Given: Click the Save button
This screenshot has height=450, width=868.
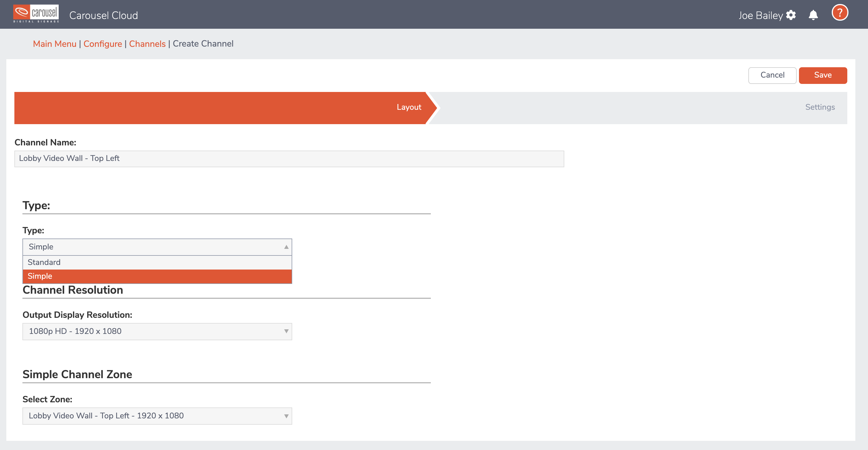Looking at the screenshot, I should coord(823,75).
